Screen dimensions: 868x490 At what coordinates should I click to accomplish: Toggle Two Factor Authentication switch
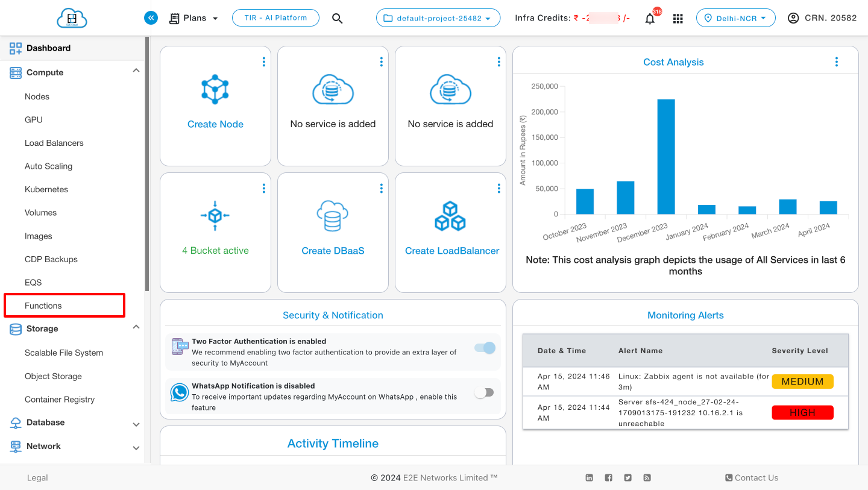pyautogui.click(x=485, y=348)
